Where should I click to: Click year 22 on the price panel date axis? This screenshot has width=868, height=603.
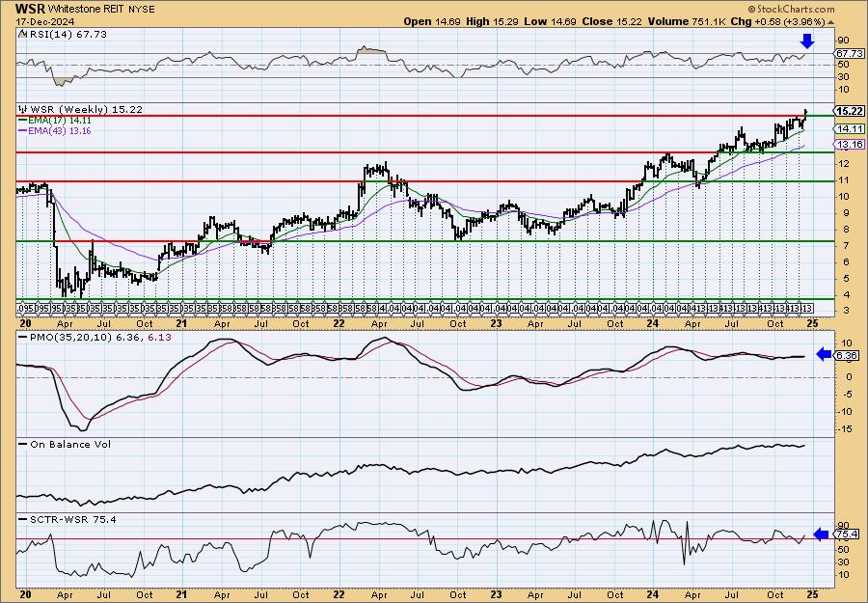(339, 324)
